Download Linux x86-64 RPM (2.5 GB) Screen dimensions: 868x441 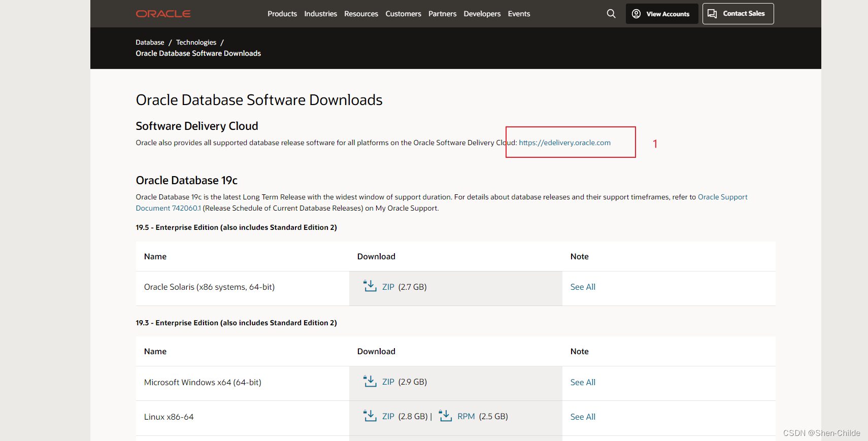coord(466,416)
